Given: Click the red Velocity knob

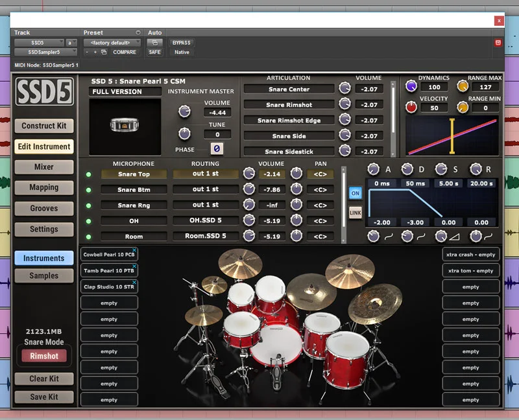Looking at the screenshot, I should pos(411,107).
